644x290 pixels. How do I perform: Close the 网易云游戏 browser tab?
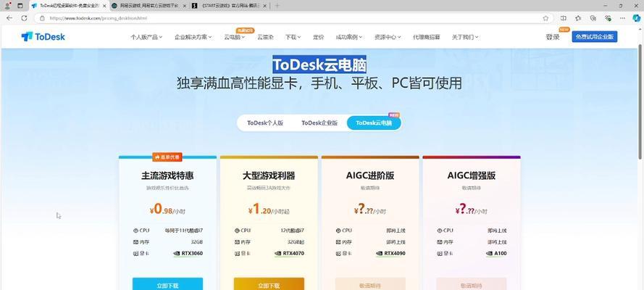(184, 6)
